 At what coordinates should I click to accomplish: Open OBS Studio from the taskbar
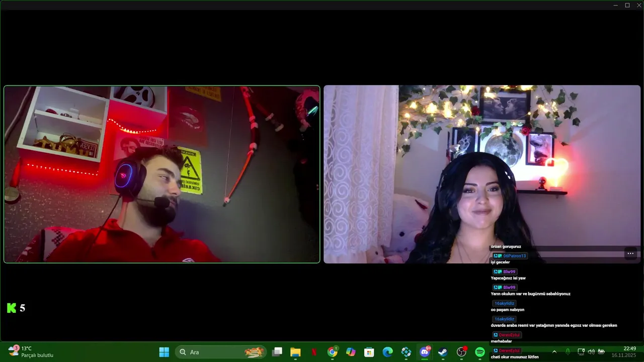(461, 352)
